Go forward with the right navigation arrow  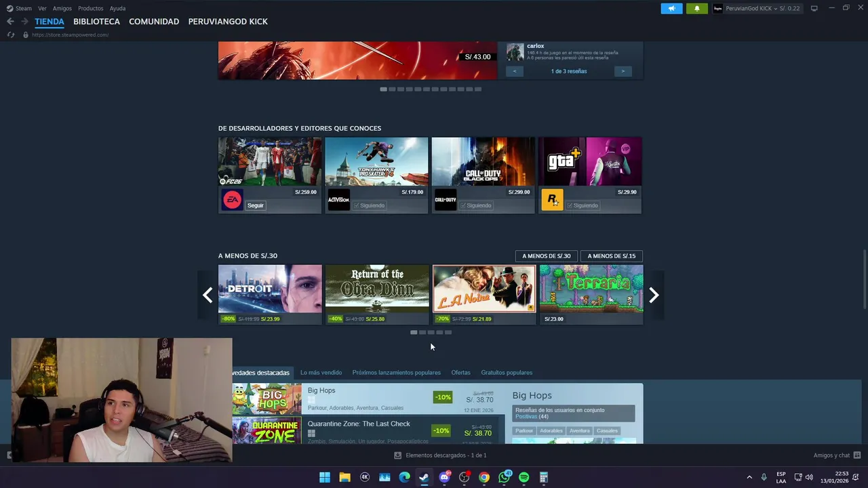(24, 22)
